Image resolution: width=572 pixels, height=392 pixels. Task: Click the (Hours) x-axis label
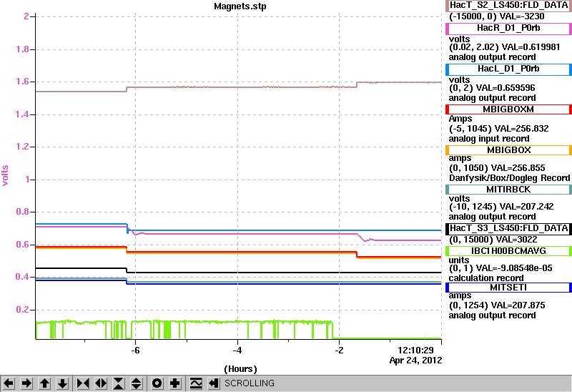pyautogui.click(x=240, y=369)
